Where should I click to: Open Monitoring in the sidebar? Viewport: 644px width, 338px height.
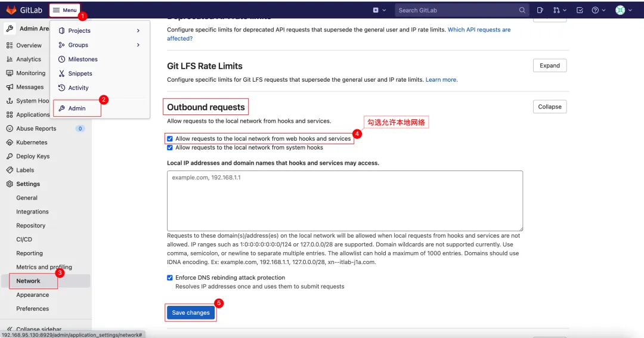[31, 73]
